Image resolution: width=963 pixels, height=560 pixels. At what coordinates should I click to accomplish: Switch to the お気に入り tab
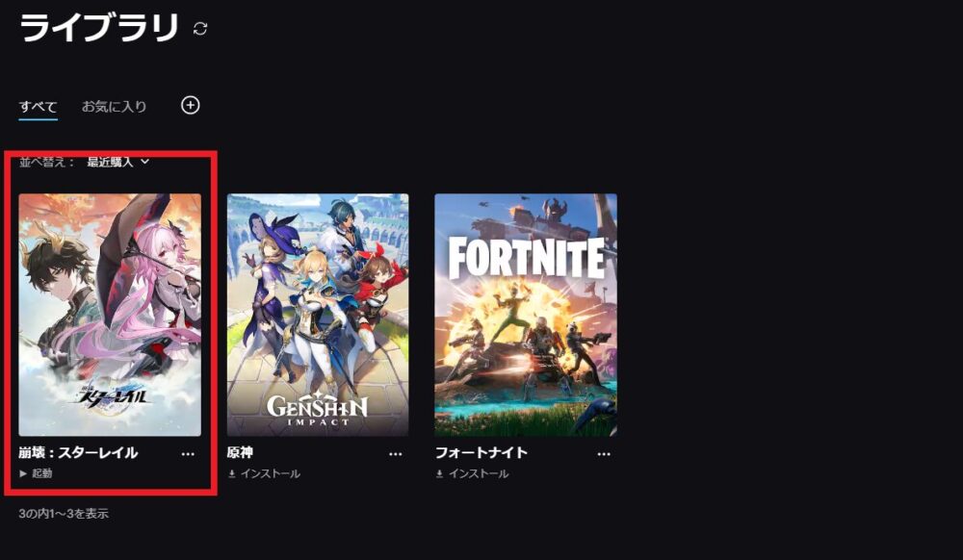115,107
